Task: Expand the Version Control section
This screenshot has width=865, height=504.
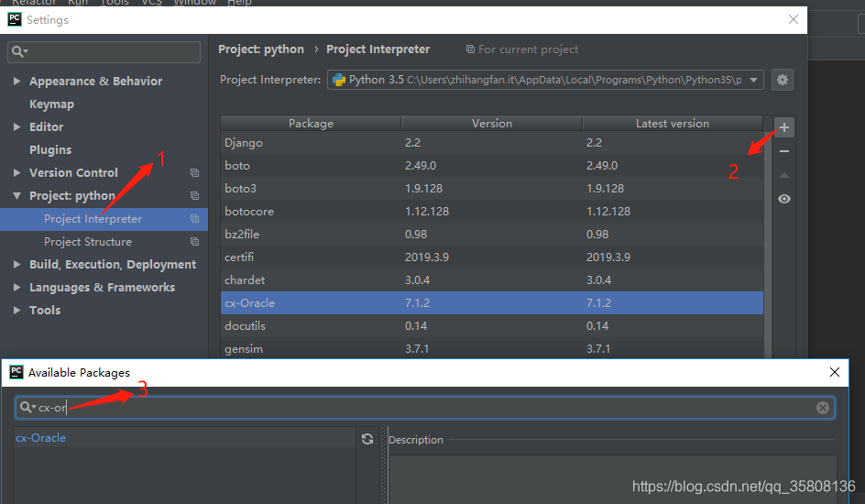Action: (17, 172)
